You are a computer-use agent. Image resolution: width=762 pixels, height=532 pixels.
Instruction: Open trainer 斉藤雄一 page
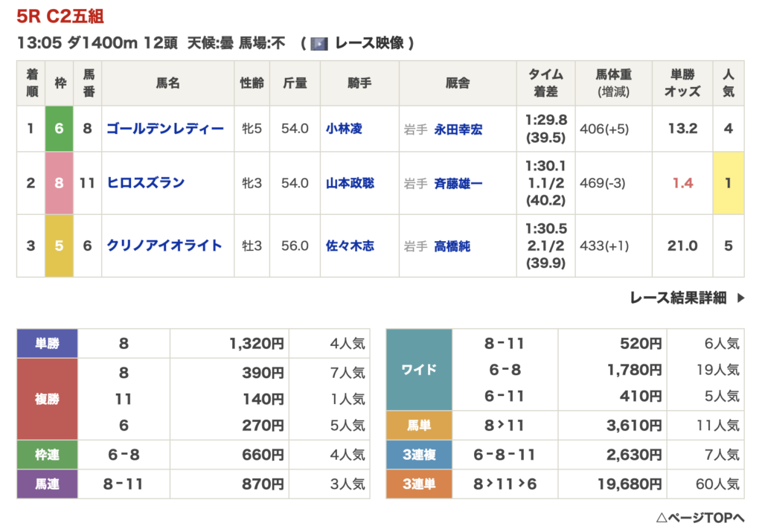pos(458,183)
